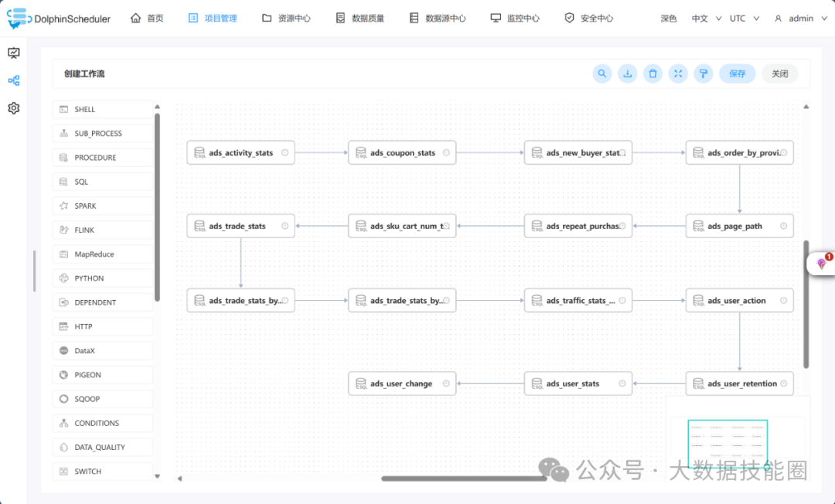The width and height of the screenshot is (835, 504).
Task: Click the 关闭 close button
Action: pyautogui.click(x=779, y=73)
